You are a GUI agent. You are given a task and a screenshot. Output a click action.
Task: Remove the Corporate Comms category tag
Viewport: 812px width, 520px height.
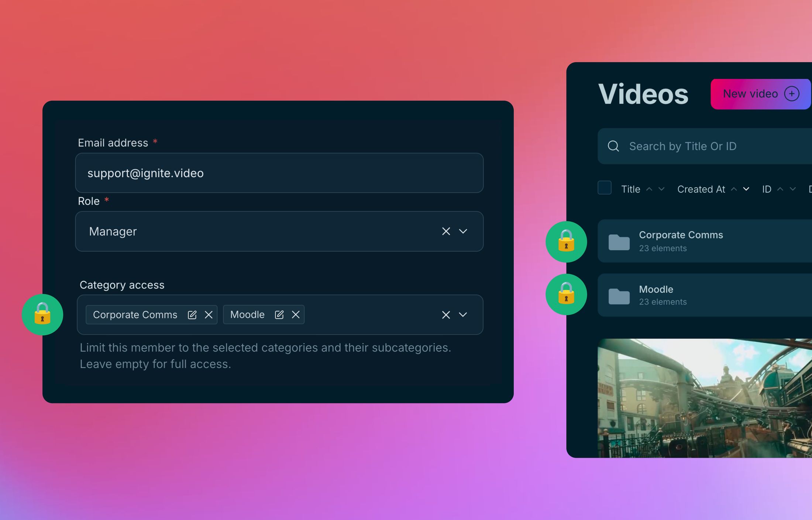pos(209,315)
